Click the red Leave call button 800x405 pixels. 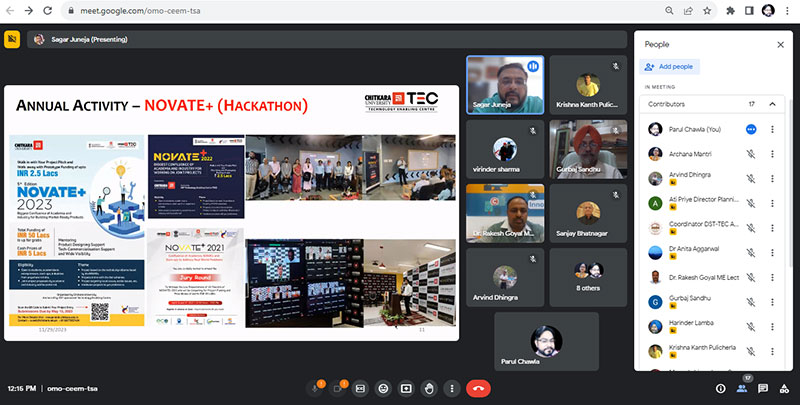(x=478, y=388)
